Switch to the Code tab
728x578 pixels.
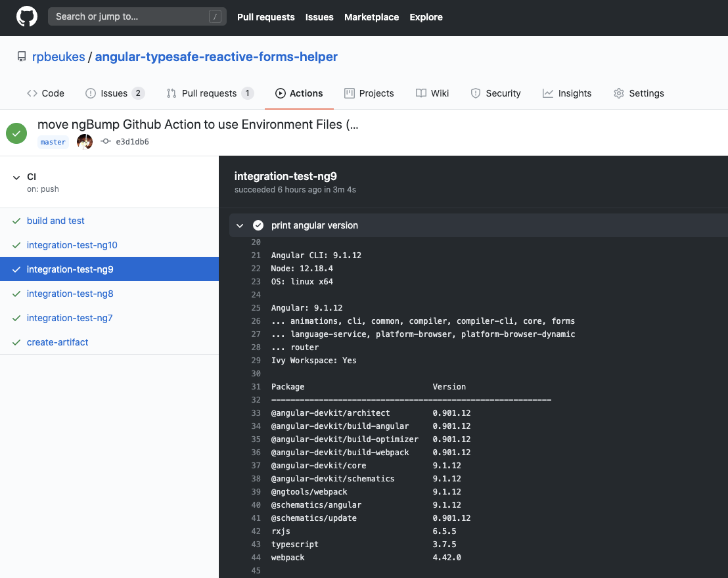[45, 93]
